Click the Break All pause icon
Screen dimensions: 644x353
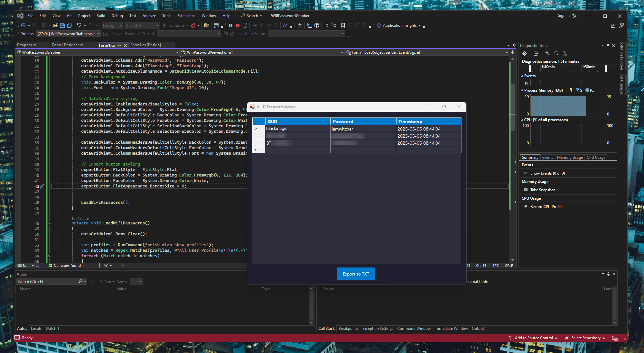pyautogui.click(x=231, y=25)
